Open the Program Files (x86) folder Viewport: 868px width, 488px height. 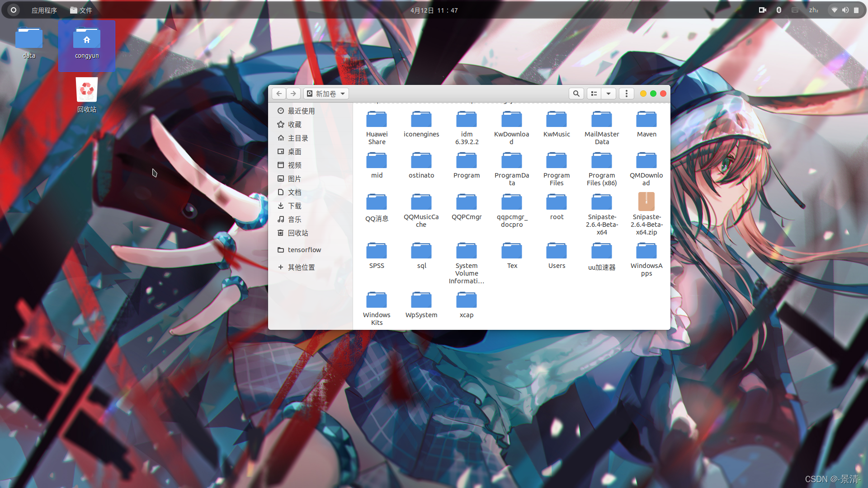(x=601, y=161)
